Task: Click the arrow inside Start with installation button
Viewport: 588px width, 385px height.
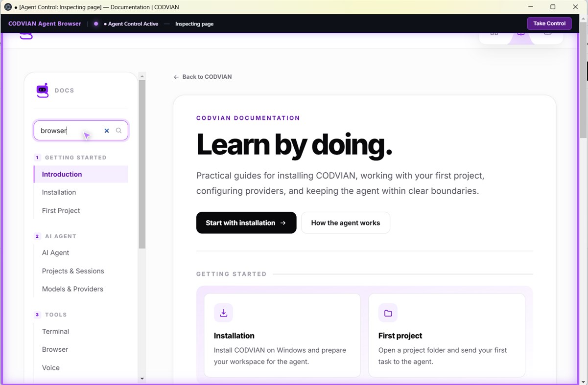Action: (283, 223)
